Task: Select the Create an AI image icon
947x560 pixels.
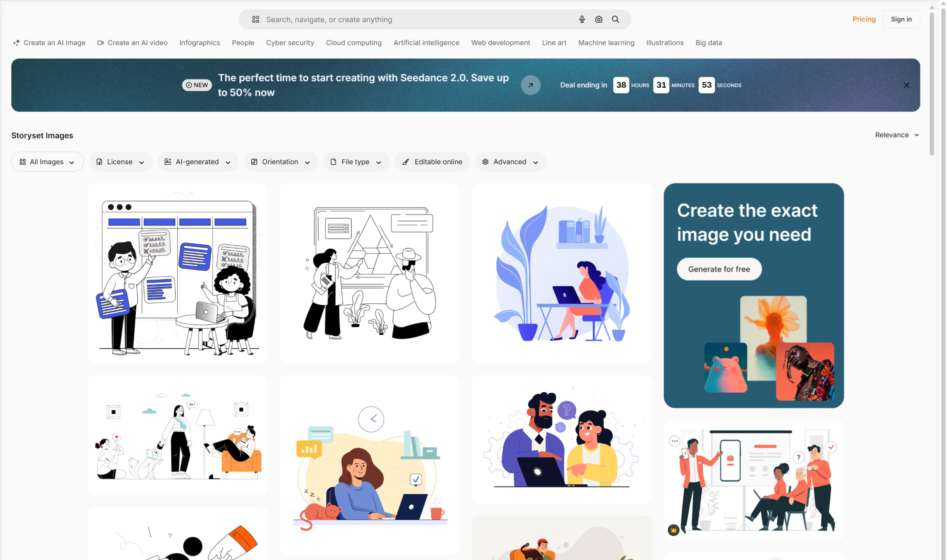Action: pyautogui.click(x=17, y=43)
